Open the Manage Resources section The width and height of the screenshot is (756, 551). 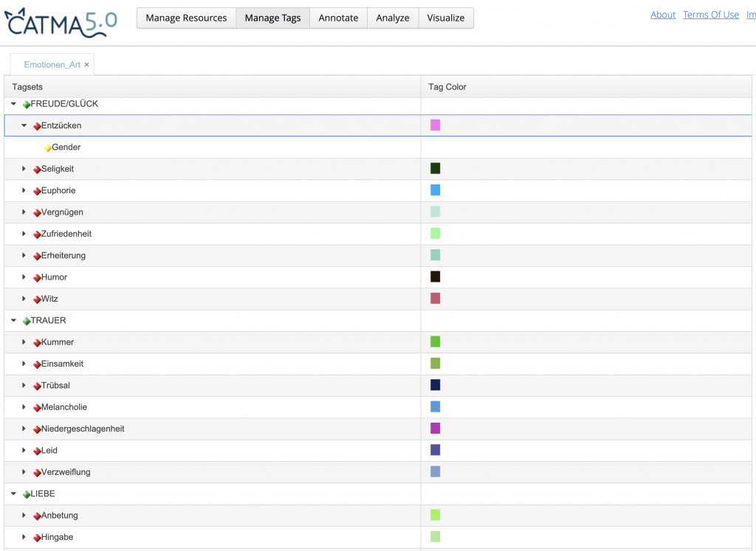[187, 18]
